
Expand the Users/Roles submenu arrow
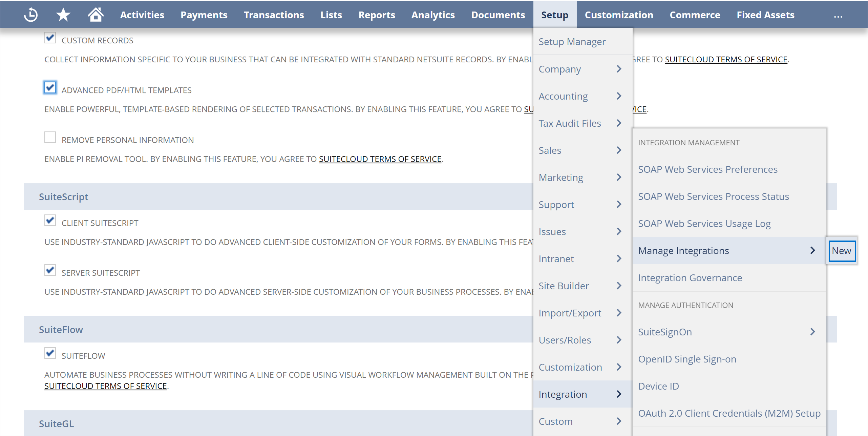point(619,340)
